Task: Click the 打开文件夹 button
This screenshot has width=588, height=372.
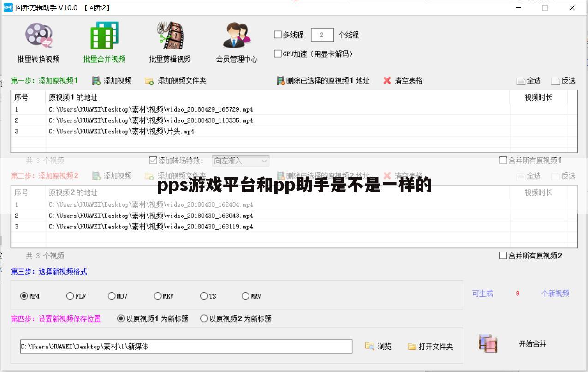Action: click(430, 346)
